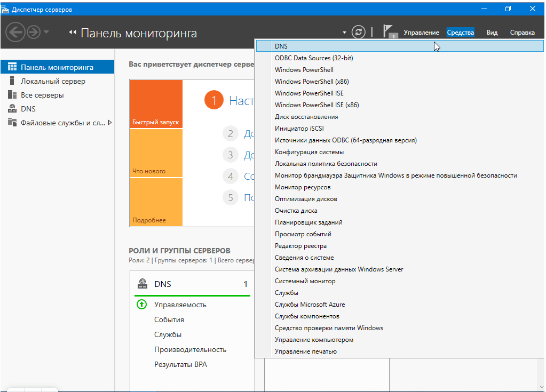
Task: Open DNS role tile header
Action: pos(192,284)
